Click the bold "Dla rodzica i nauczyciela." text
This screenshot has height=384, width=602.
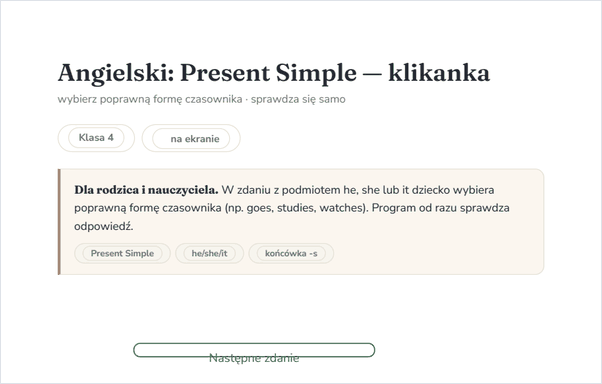(x=146, y=190)
